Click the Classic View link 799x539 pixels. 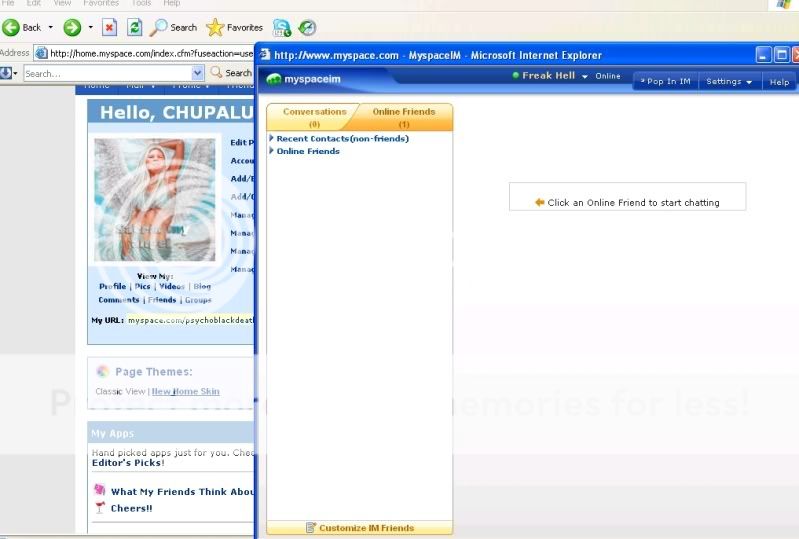(120, 391)
